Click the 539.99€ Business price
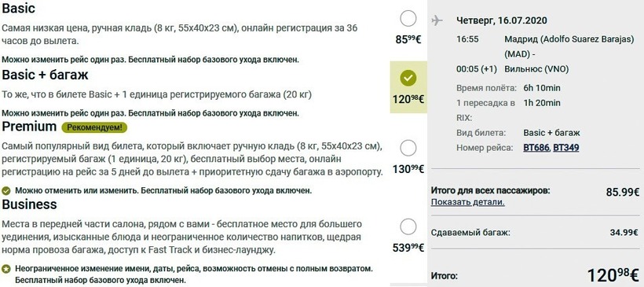 tap(408, 248)
